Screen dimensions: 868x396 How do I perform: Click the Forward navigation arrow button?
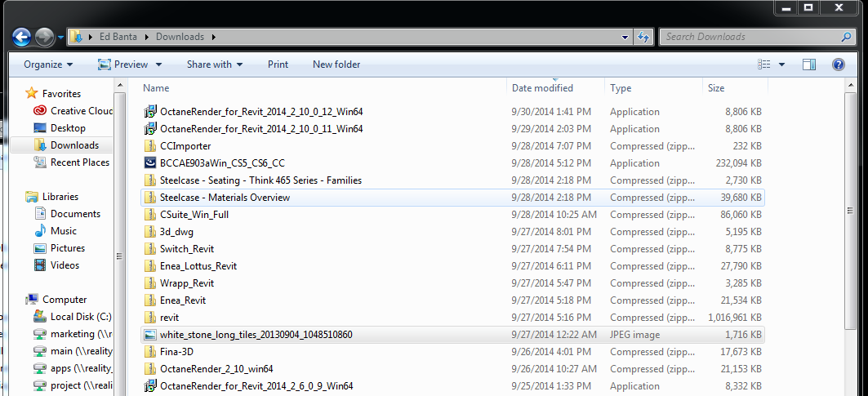[x=44, y=37]
